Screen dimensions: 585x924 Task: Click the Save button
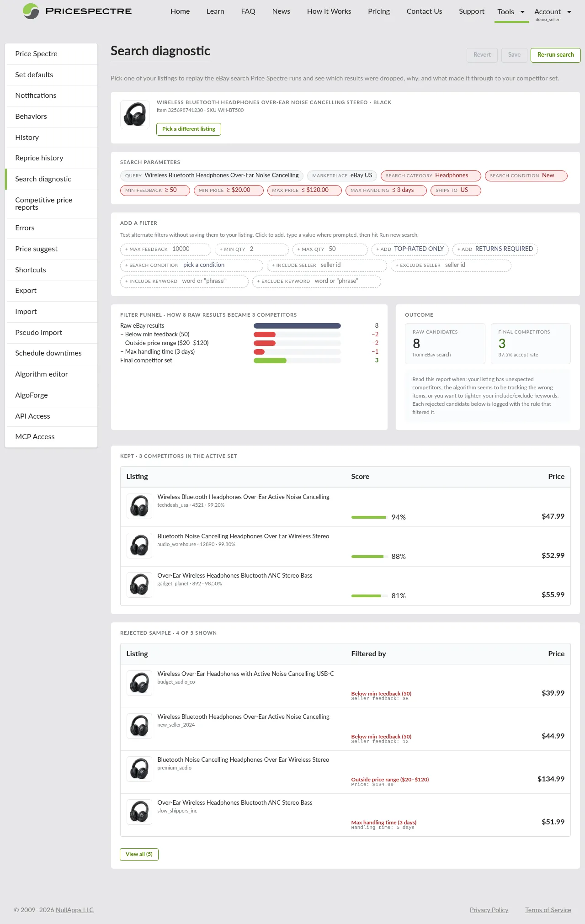pos(514,55)
